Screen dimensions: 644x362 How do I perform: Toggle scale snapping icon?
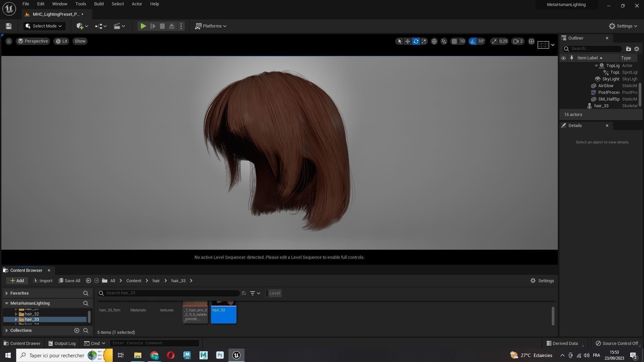coord(494,41)
